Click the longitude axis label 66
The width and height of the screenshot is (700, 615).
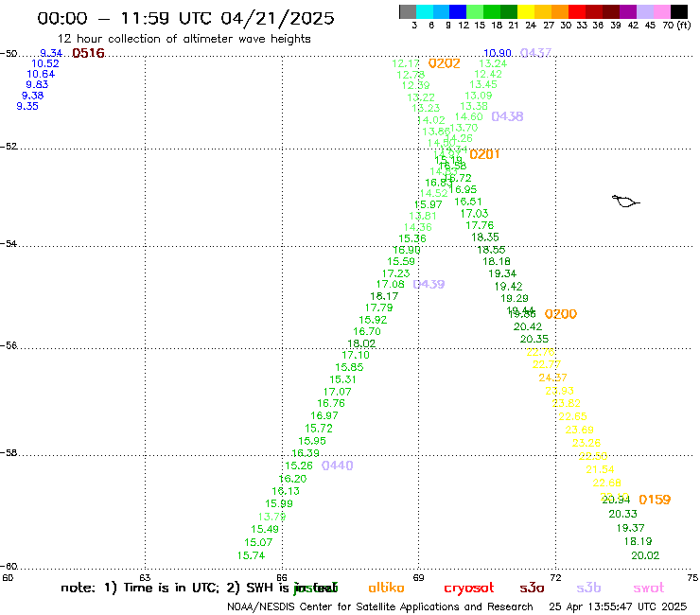tap(282, 577)
